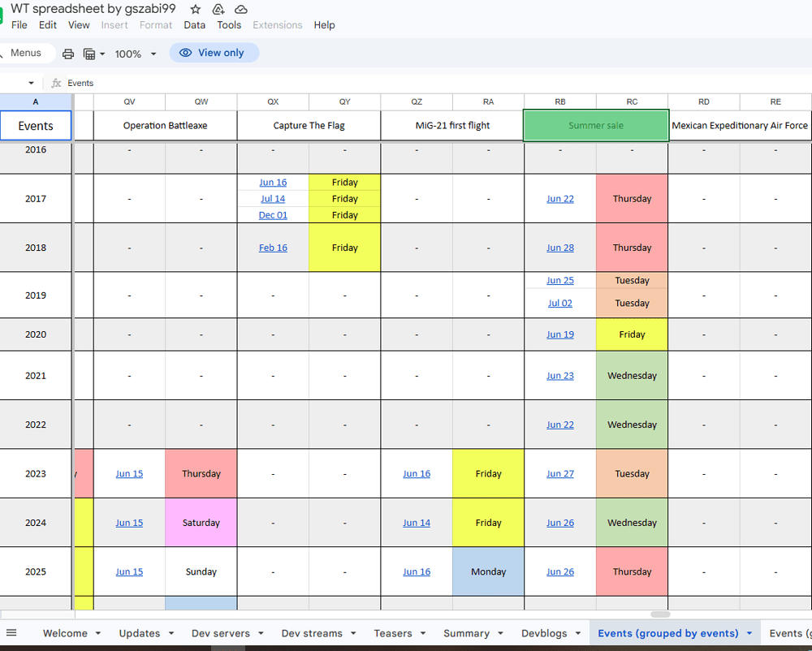Click the View only button
The height and width of the screenshot is (651, 812).
[214, 53]
